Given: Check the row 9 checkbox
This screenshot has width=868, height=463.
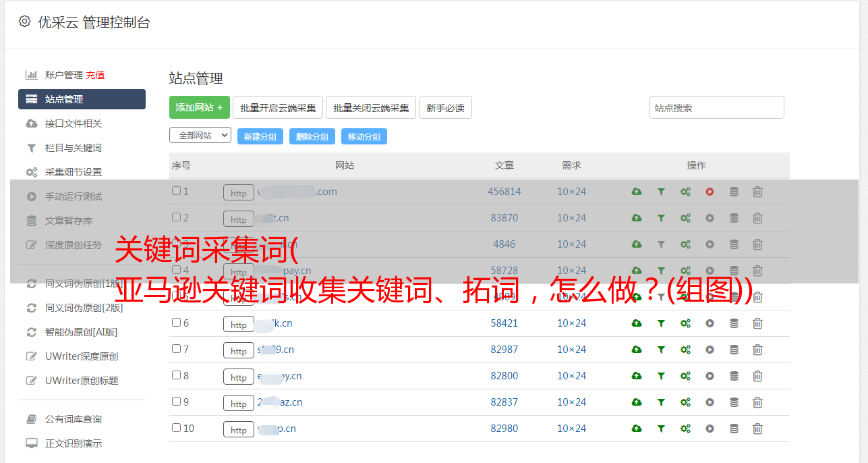Looking at the screenshot, I should [176, 402].
